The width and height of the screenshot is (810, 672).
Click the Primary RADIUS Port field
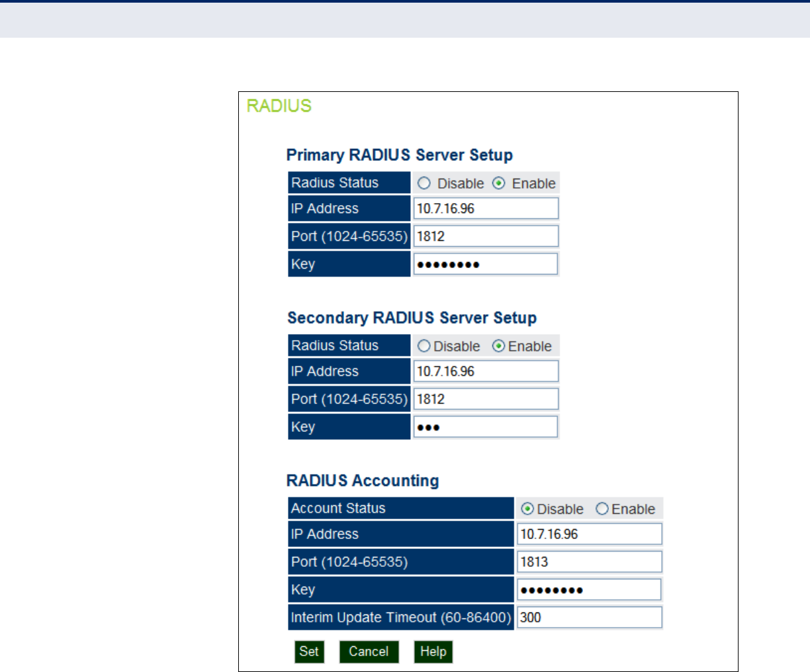point(486,236)
